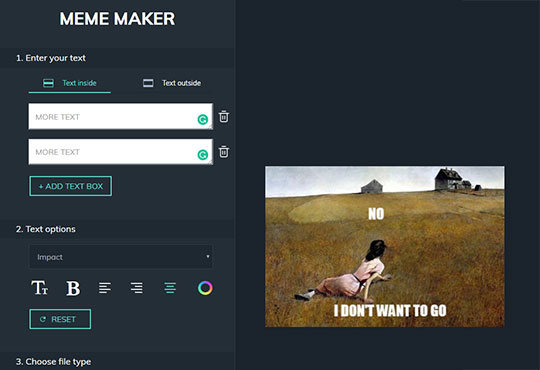This screenshot has height=370, width=540.
Task: Click the Grammarly icon in first text box
Action: tap(203, 120)
